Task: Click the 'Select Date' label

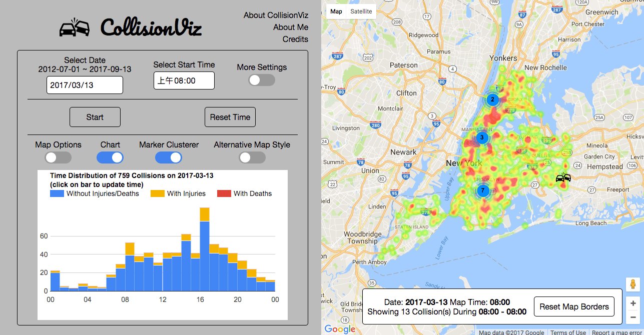Action: (85, 60)
